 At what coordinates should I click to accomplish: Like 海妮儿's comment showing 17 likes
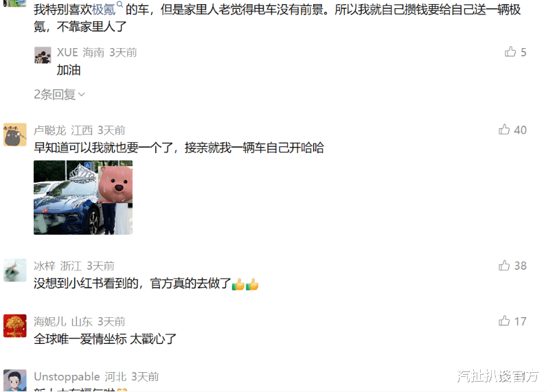click(504, 321)
